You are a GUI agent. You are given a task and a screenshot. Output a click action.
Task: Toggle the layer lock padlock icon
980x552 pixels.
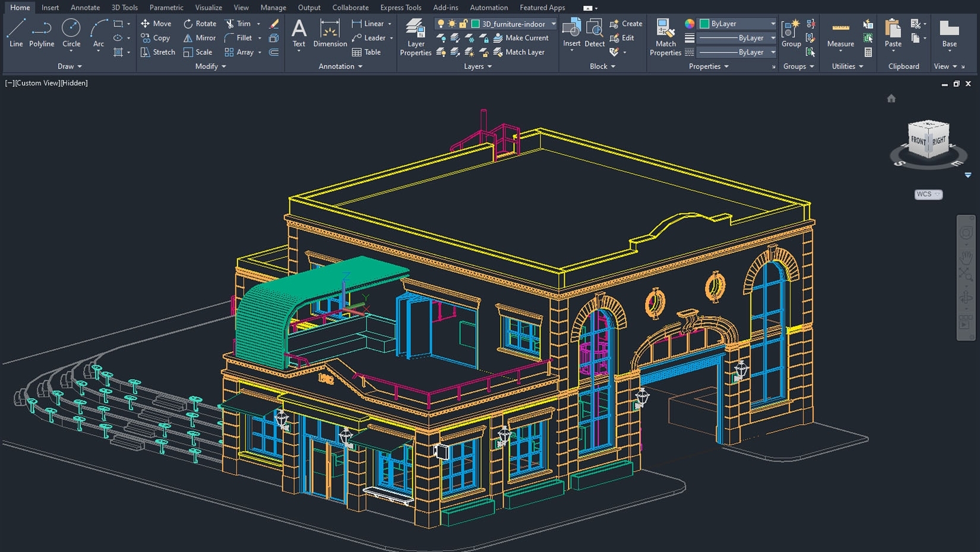(x=463, y=24)
